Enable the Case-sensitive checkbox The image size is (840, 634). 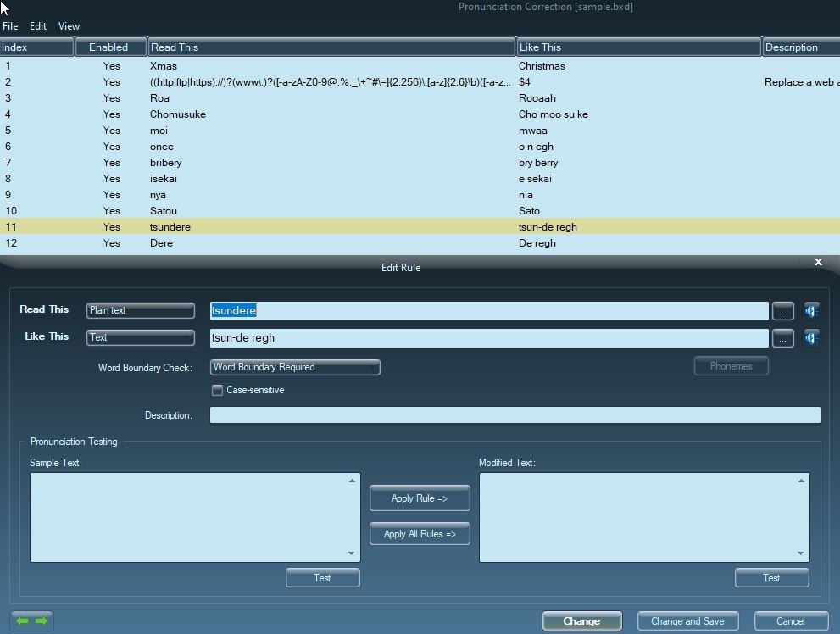[x=218, y=390]
